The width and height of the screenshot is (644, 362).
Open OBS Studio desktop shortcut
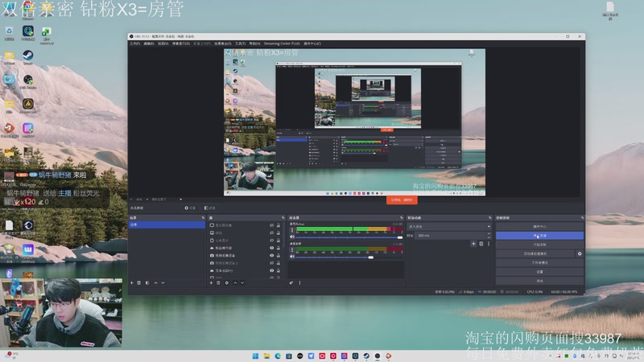pyautogui.click(x=28, y=81)
